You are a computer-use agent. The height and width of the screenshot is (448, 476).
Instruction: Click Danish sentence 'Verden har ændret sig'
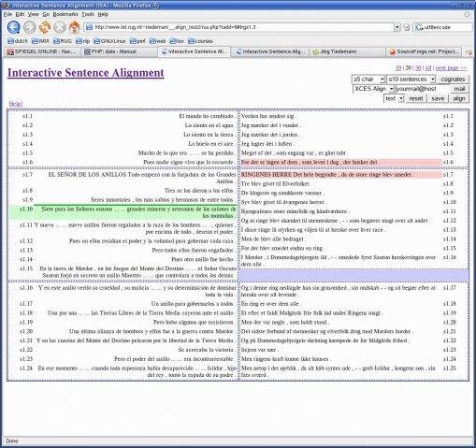click(268, 116)
